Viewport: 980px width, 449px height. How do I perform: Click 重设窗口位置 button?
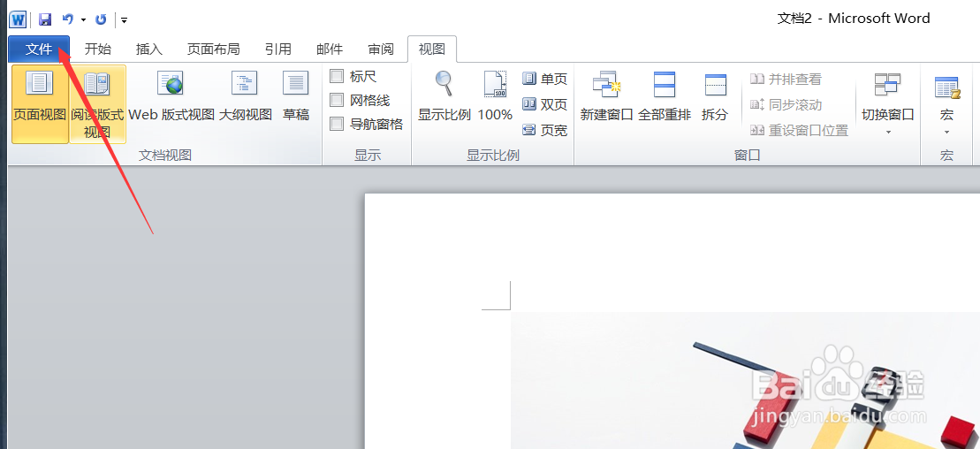[x=800, y=130]
